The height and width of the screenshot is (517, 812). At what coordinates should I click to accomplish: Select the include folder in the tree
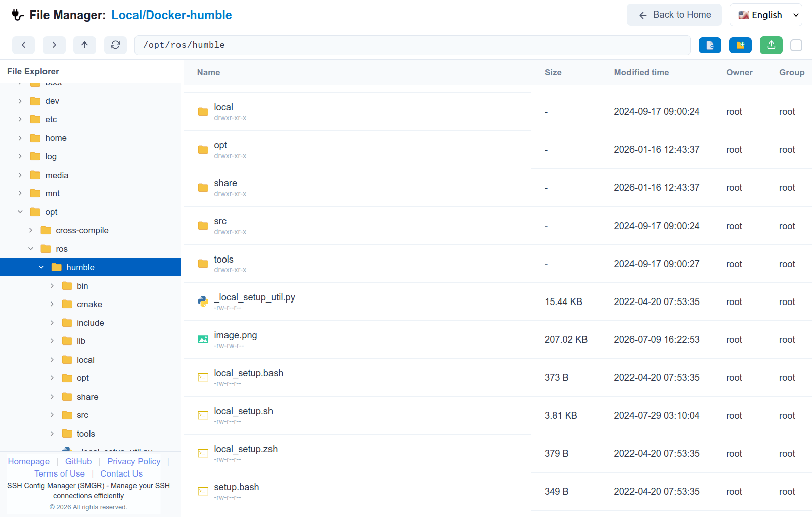click(x=91, y=323)
